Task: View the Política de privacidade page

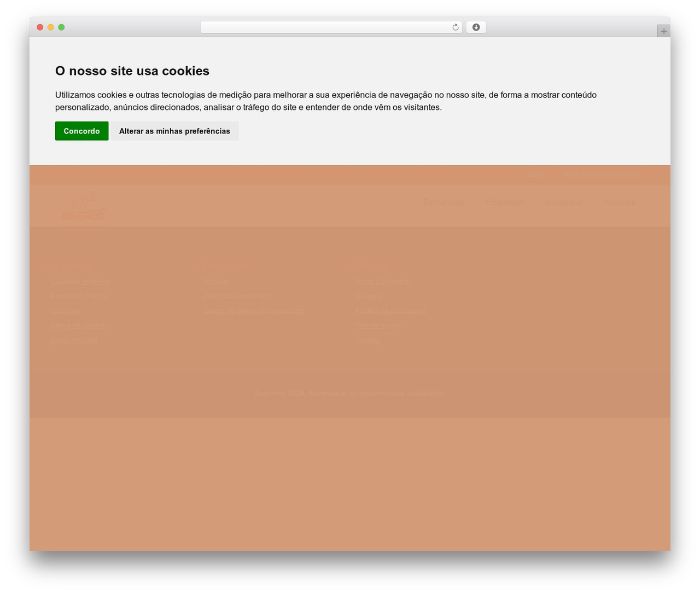Action: click(390, 311)
